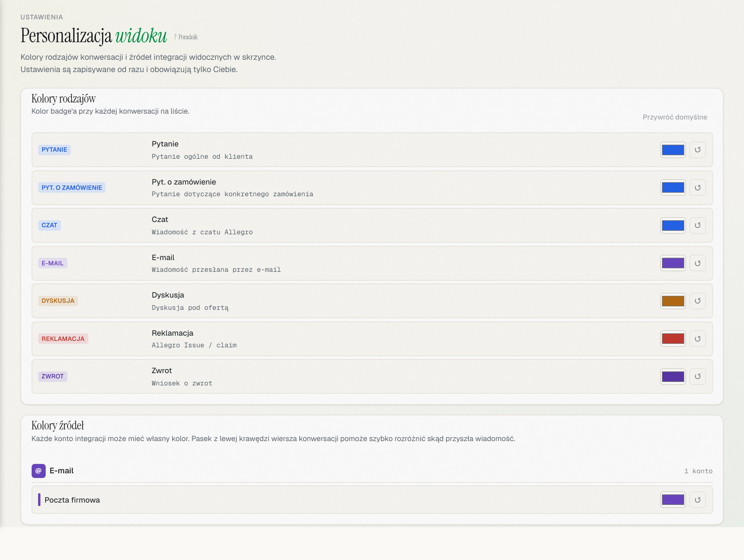744x560 pixels.
Task: Reset the E-mail type color icon
Action: 698,263
